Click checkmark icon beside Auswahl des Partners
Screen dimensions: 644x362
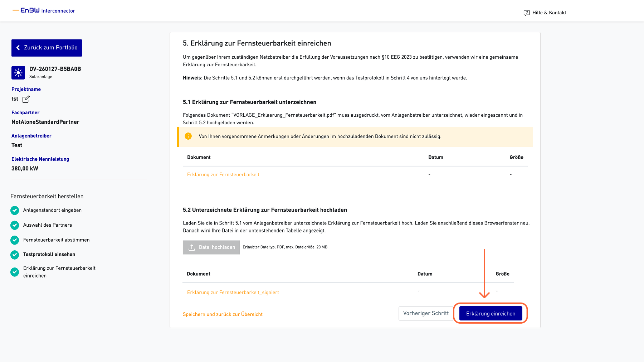coord(15,225)
